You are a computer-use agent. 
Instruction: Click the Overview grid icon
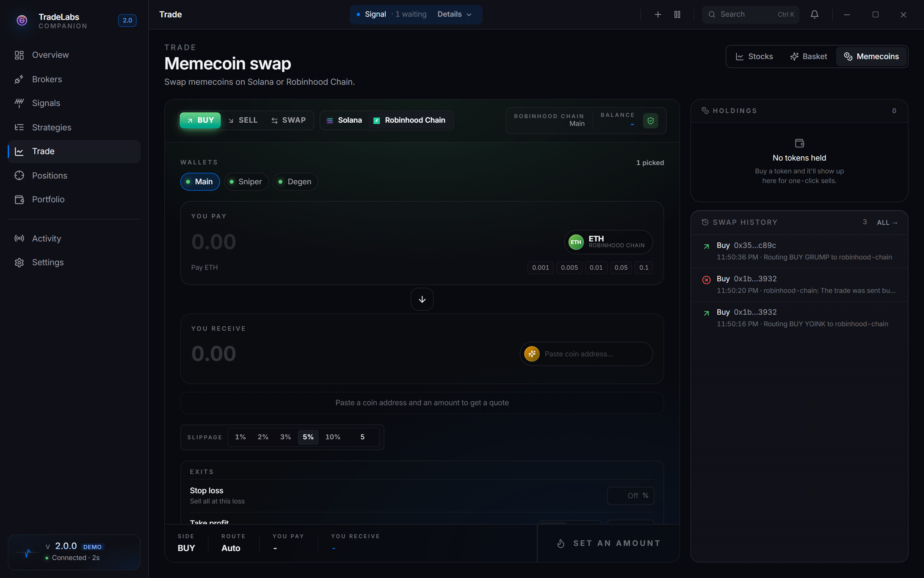tap(19, 55)
